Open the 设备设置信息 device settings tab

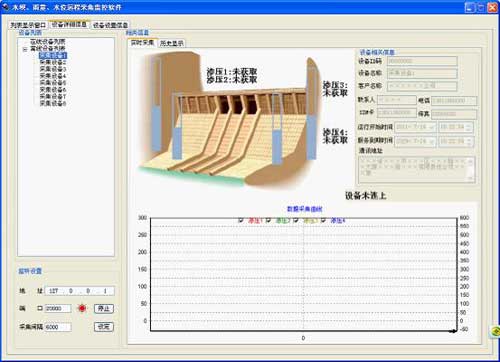click(110, 25)
